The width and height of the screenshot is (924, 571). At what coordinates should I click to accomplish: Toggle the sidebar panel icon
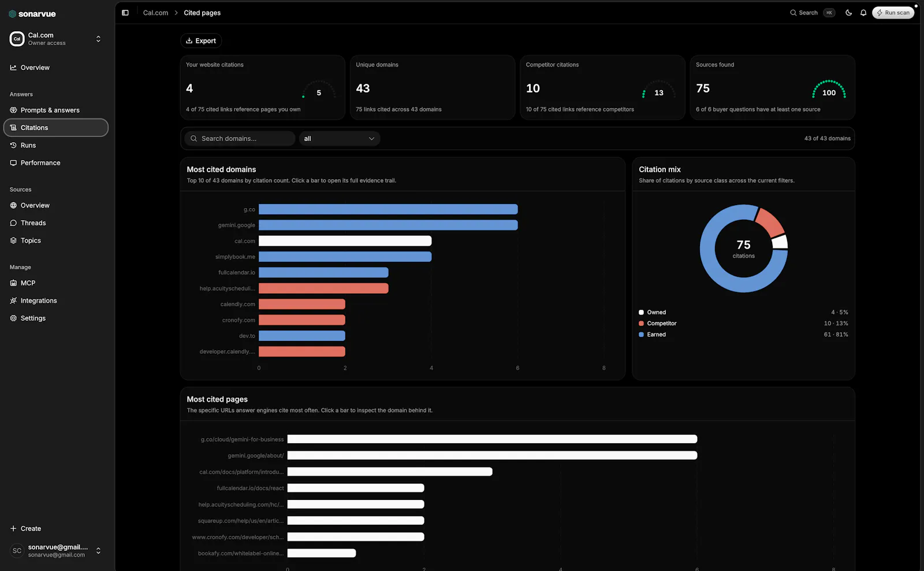point(125,13)
